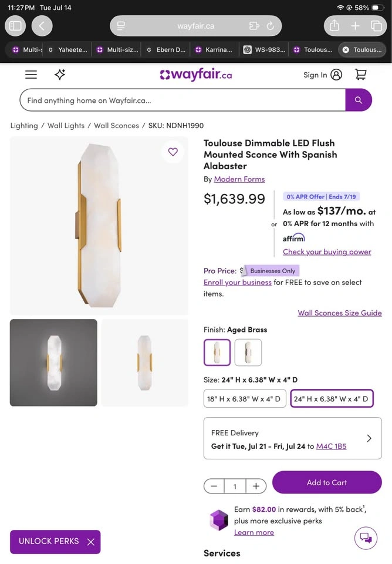The width and height of the screenshot is (392, 564).
Task: Expand FREE Delivery details chevron
Action: click(369, 438)
